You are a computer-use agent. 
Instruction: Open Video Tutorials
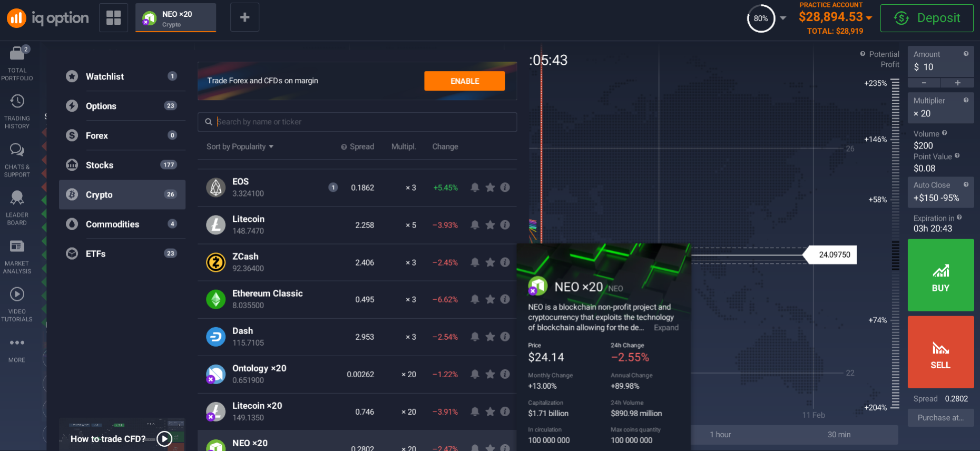17,305
